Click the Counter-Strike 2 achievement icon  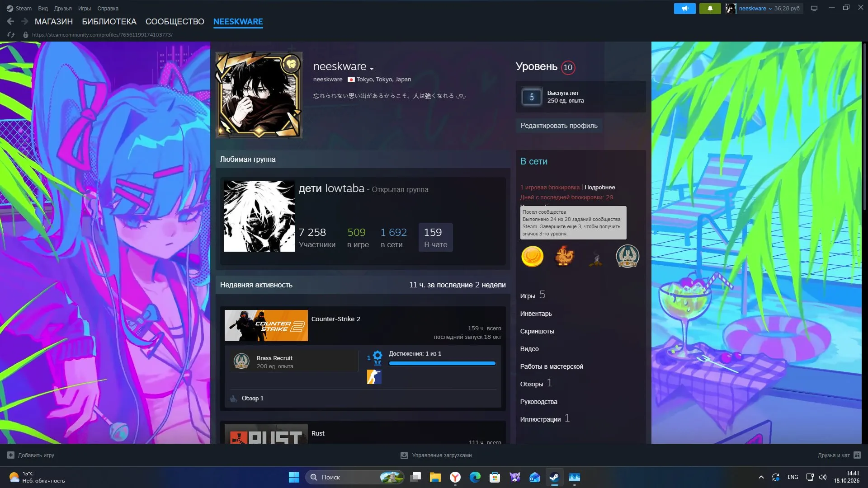tap(374, 377)
